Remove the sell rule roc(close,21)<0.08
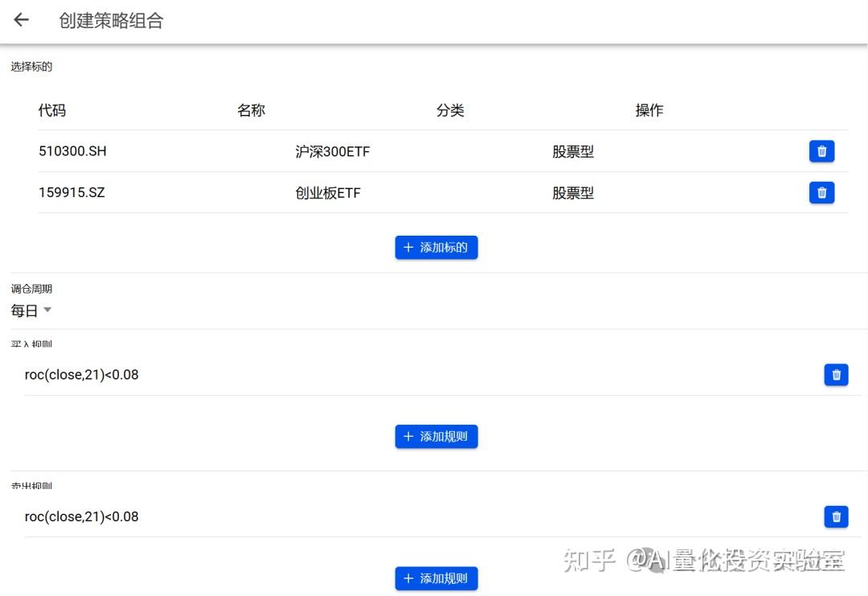Screen dimensions: 868x596 tap(836, 516)
